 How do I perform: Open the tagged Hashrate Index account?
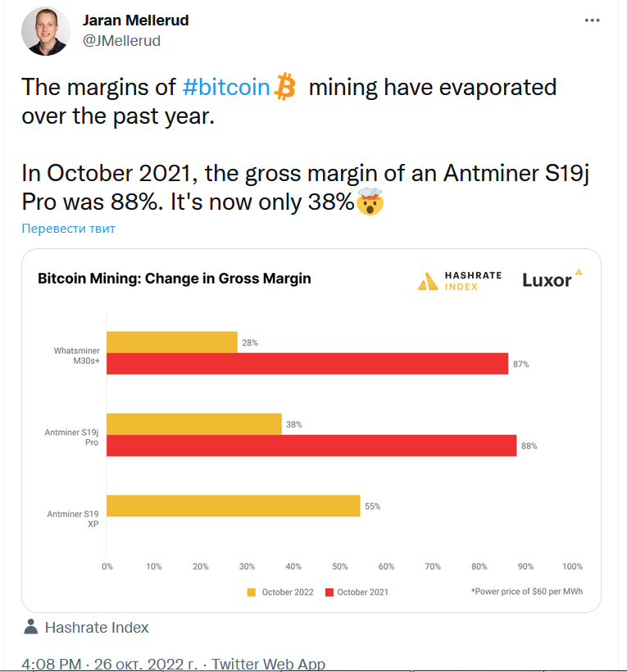pos(97,628)
